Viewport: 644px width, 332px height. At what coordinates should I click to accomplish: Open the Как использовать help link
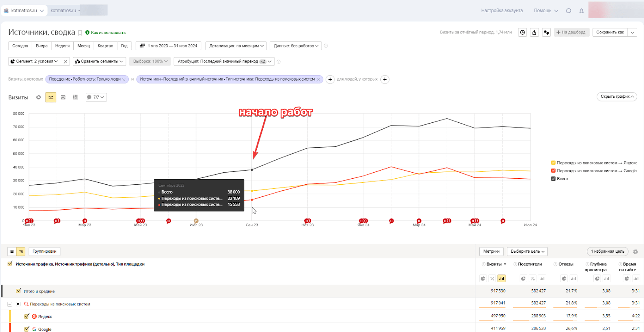108,33
